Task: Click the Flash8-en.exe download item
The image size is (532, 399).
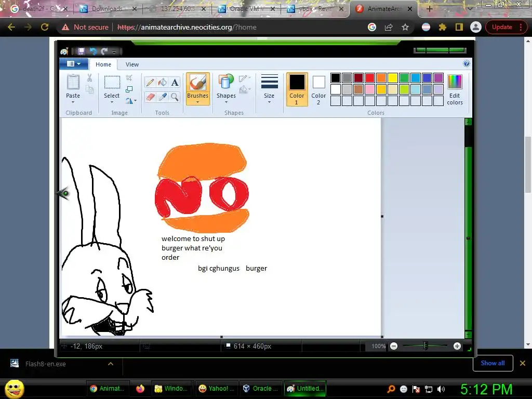Action: click(x=46, y=364)
